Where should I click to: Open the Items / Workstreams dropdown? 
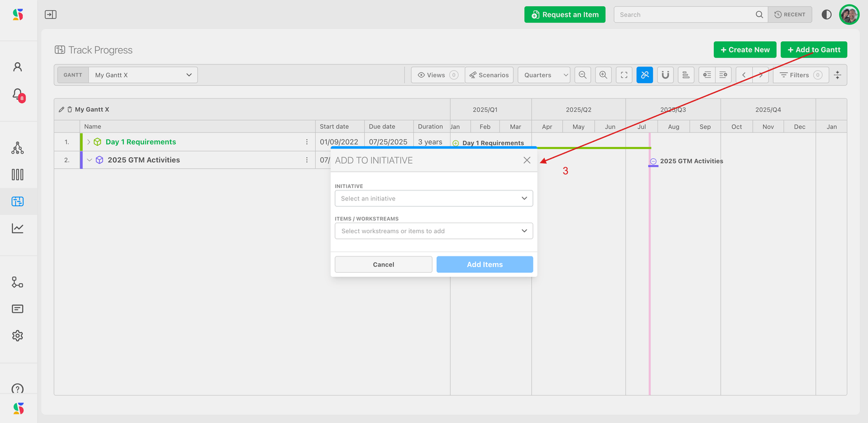[433, 231]
